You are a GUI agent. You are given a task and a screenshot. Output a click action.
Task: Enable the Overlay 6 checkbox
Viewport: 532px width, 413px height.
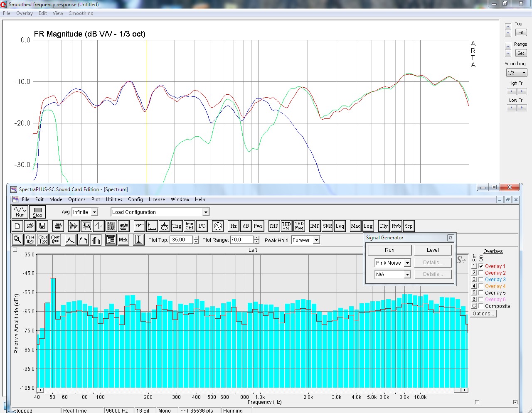(x=481, y=300)
